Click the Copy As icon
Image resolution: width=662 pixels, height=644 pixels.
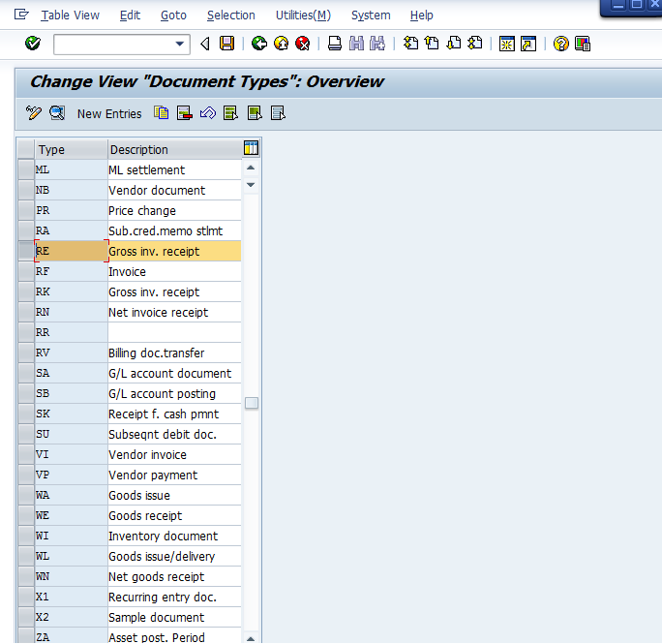coord(162,113)
